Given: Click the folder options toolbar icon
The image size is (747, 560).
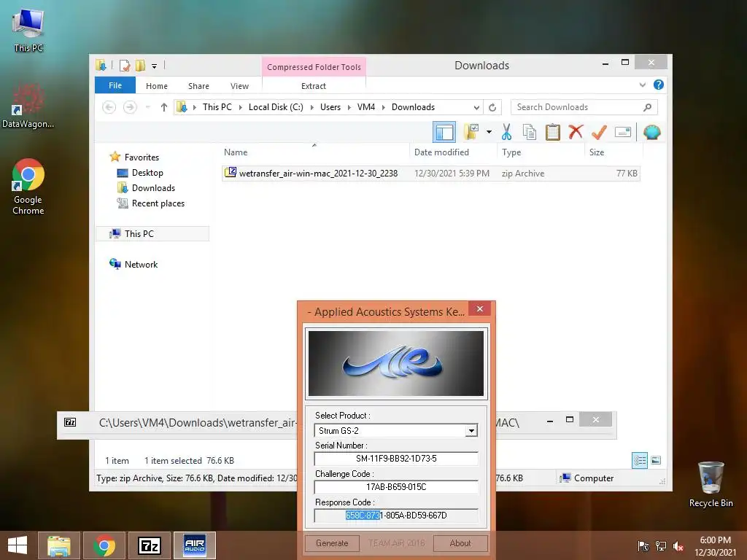Looking at the screenshot, I should 471,132.
